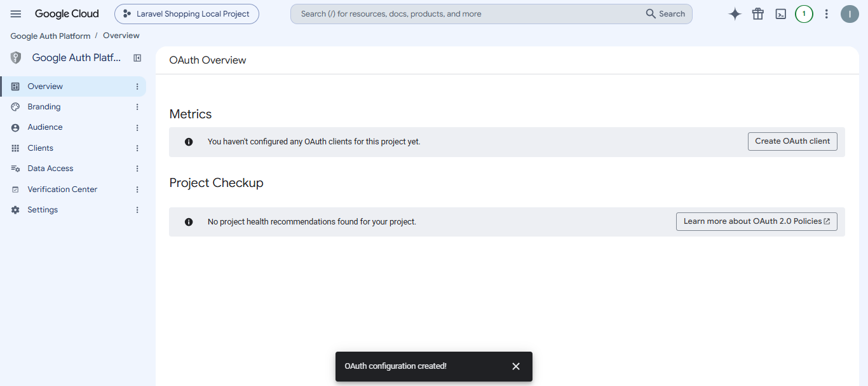Viewport: 868px width, 386px height.
Task: Open Data Access section
Action: click(x=73, y=169)
